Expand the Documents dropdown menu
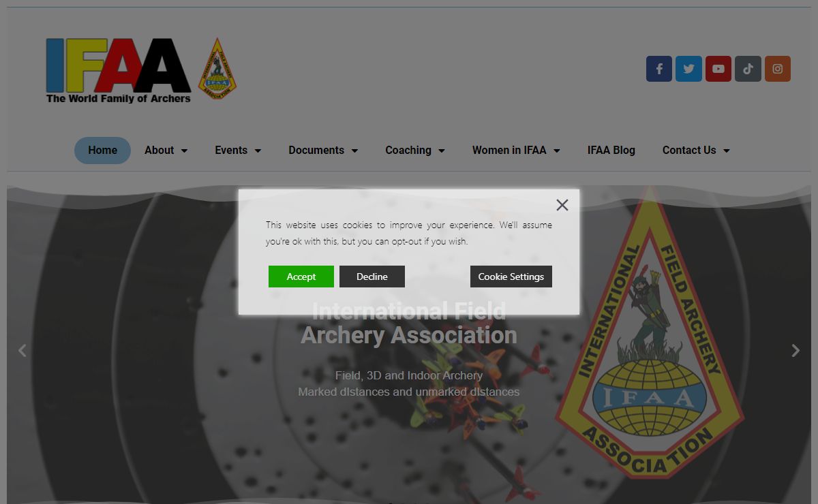818x504 pixels. [x=323, y=151]
